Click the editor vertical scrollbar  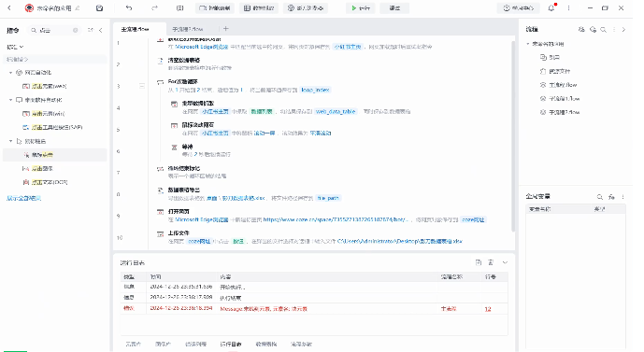pyautogui.click(x=512, y=135)
